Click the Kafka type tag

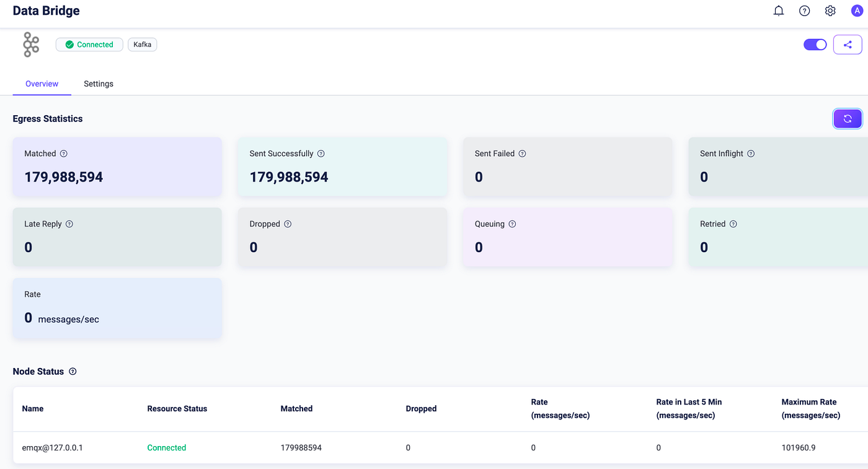coord(143,45)
